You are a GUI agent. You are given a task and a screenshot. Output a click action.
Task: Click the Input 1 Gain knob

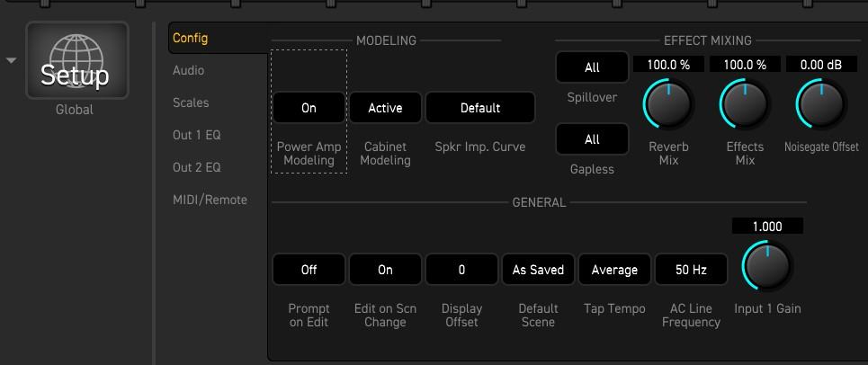[x=766, y=266]
